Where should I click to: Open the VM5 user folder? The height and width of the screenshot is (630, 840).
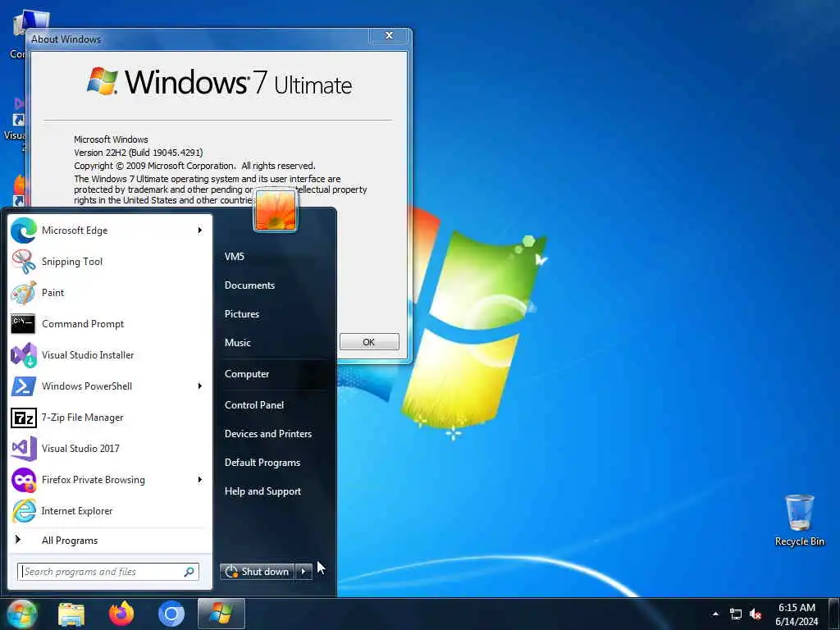[x=235, y=257]
